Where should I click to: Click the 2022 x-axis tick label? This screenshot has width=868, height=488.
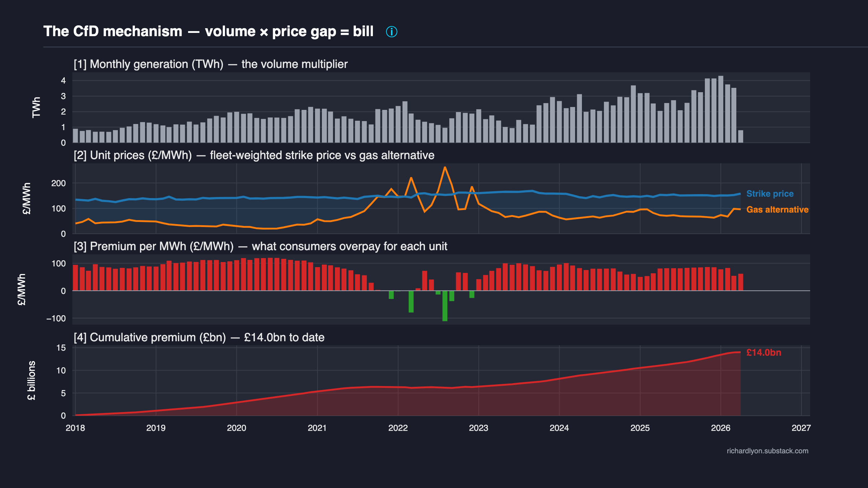point(398,428)
